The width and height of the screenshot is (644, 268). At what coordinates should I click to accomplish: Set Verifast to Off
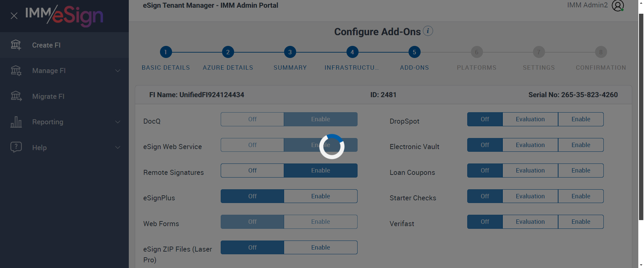tap(485, 222)
